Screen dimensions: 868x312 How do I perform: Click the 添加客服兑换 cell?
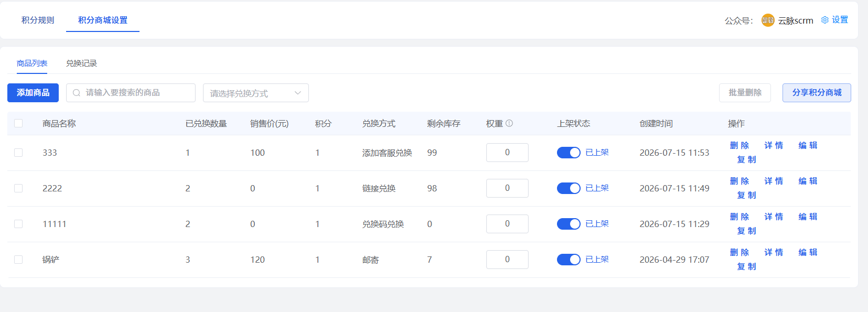(387, 153)
